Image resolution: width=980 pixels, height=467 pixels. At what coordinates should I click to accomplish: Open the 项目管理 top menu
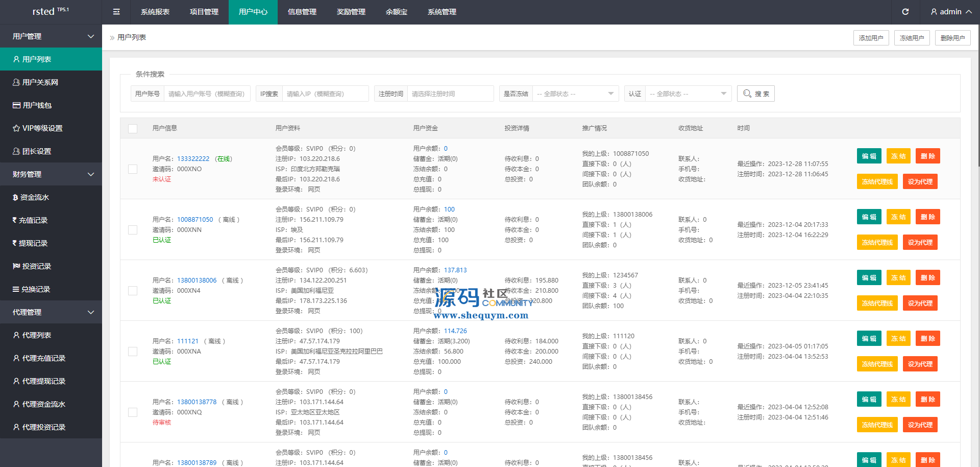(x=204, y=12)
